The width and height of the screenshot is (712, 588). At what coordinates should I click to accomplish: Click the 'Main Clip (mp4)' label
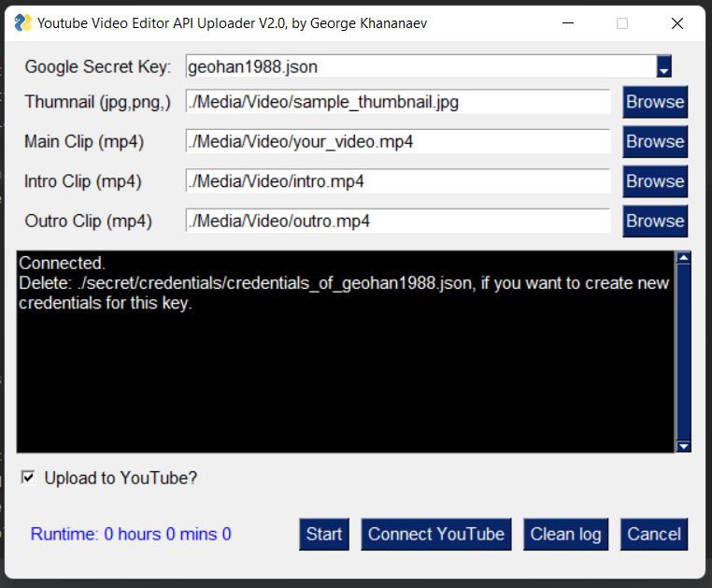[84, 142]
